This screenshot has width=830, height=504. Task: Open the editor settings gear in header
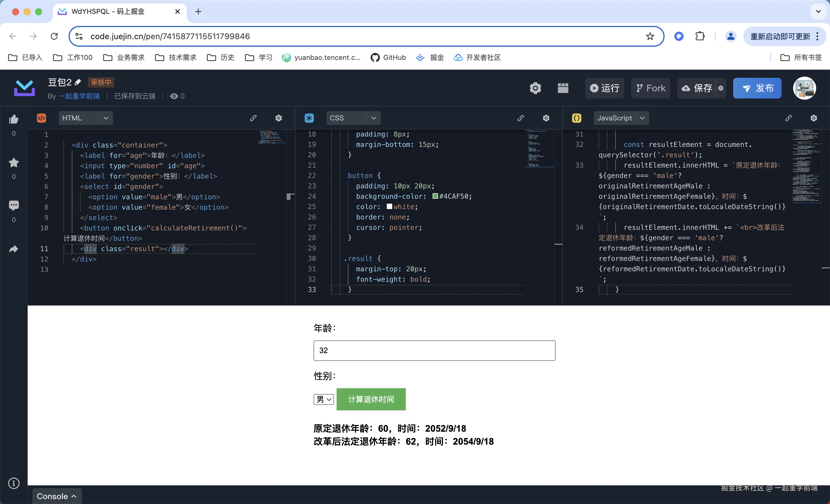[535, 88]
